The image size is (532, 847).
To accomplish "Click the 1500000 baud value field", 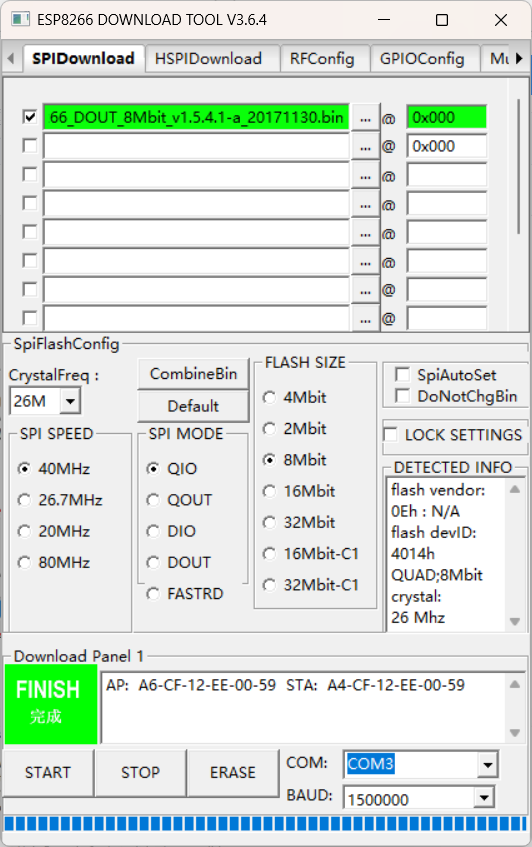I will click(409, 799).
